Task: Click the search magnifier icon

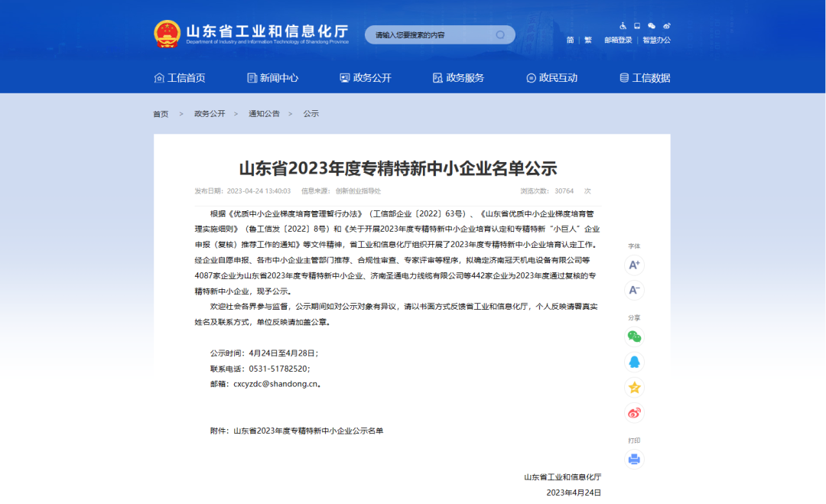Action: [x=500, y=35]
